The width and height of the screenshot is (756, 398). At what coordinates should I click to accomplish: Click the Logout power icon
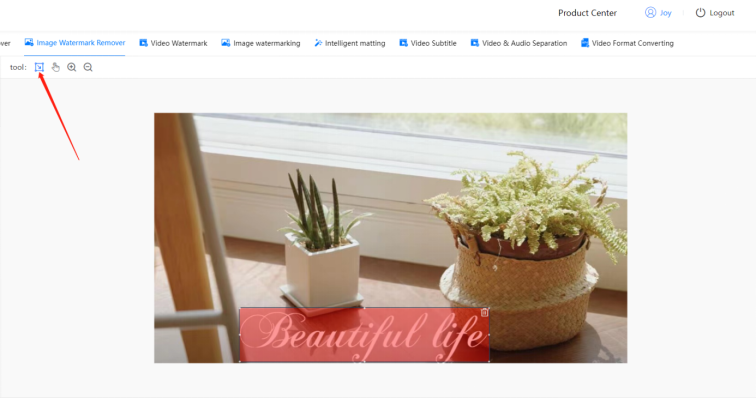(x=701, y=13)
